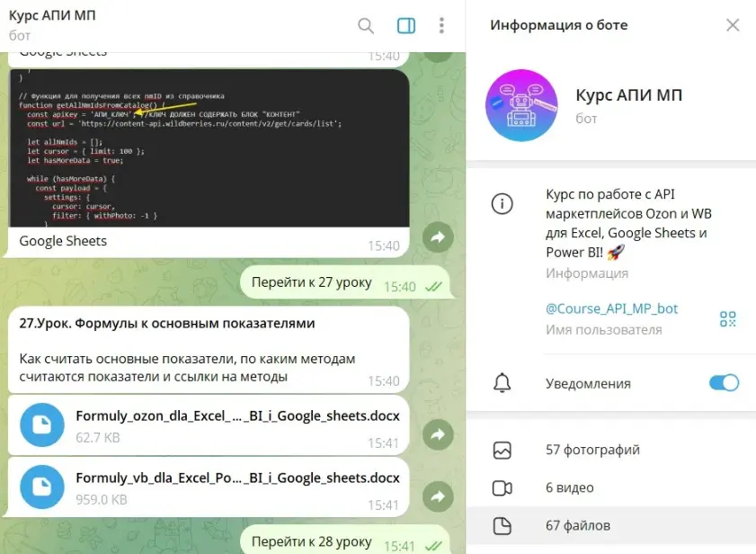Turn off the Уведомления switch
The width and height of the screenshot is (756, 554).
[x=724, y=383]
